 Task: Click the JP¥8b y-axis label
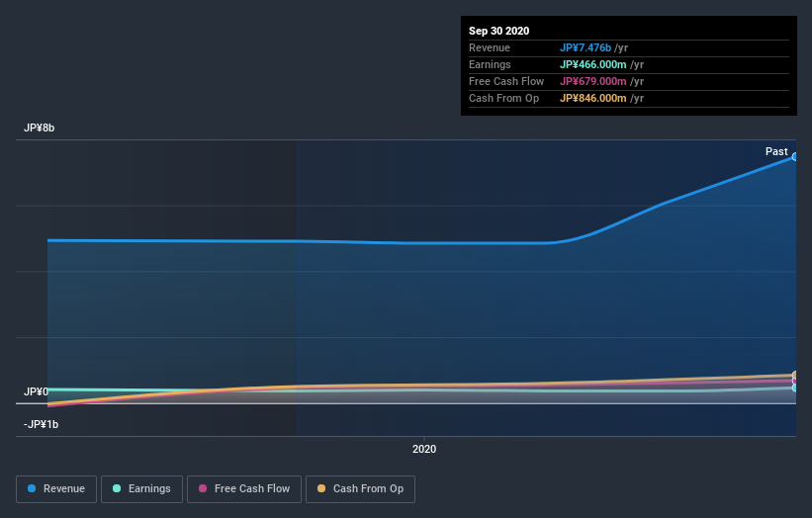[x=39, y=128]
